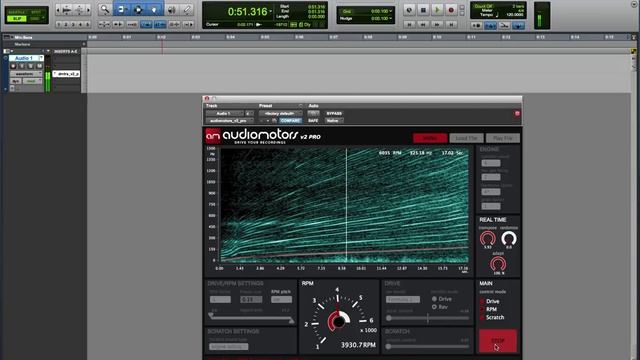Click the BYPASS button
Screen dimensions: 640x360
(x=334, y=113)
